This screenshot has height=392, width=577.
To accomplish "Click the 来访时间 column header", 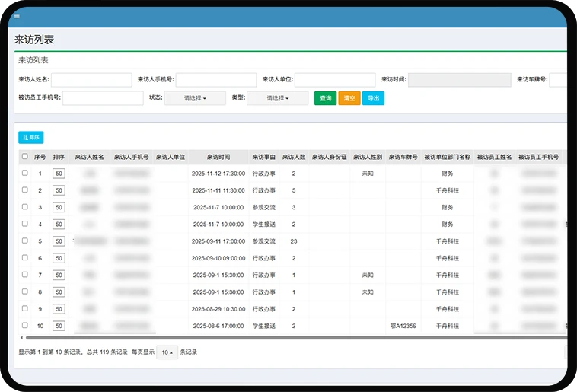I will click(218, 157).
